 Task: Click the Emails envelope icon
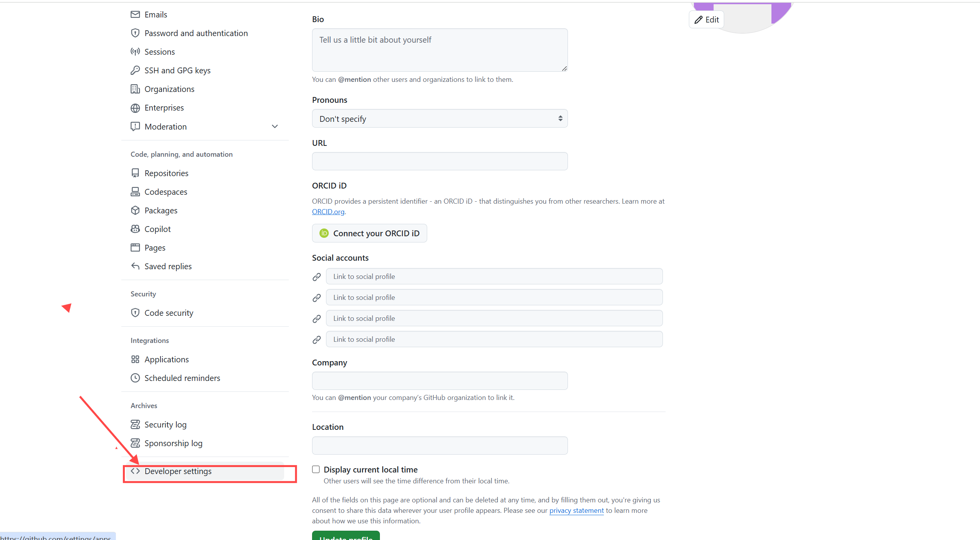(x=135, y=14)
